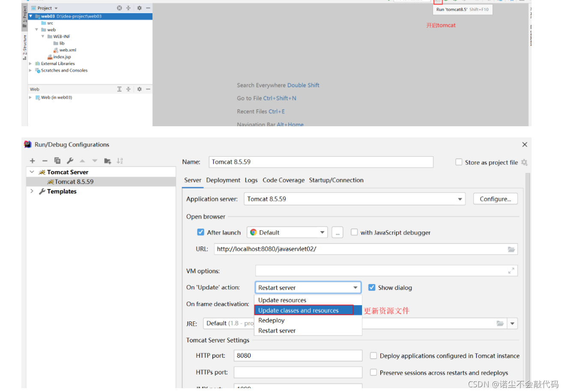Screen dimensions: 565x392
Task: Choose Restart server in the dropdown list
Action: 308,331
